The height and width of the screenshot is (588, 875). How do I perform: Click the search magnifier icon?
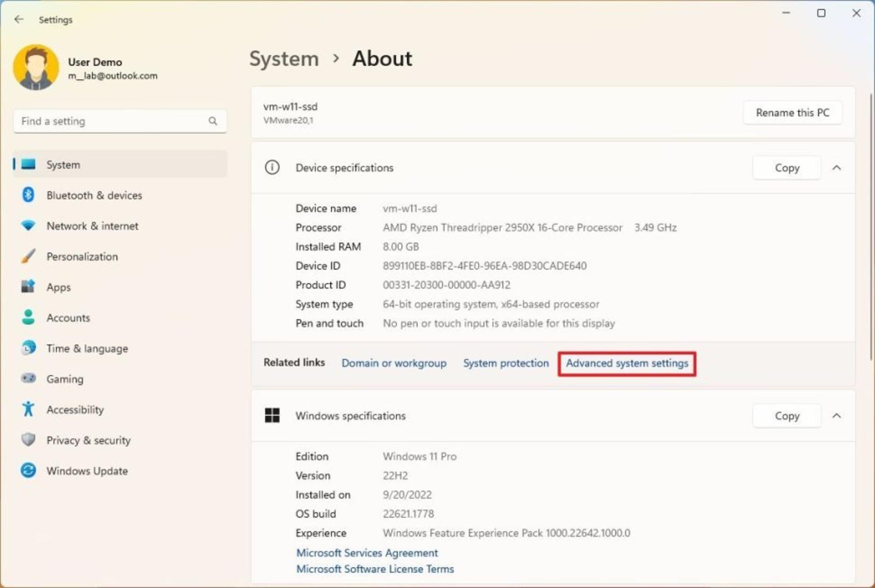[213, 121]
